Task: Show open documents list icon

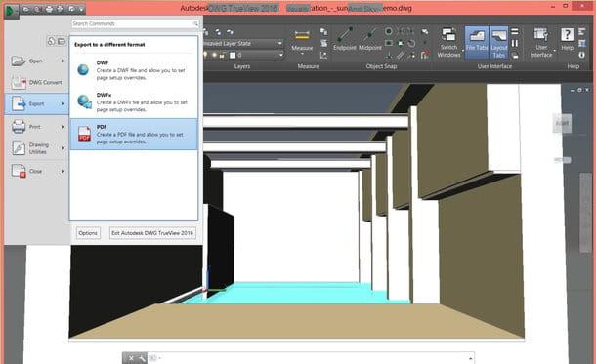Action: [62, 41]
